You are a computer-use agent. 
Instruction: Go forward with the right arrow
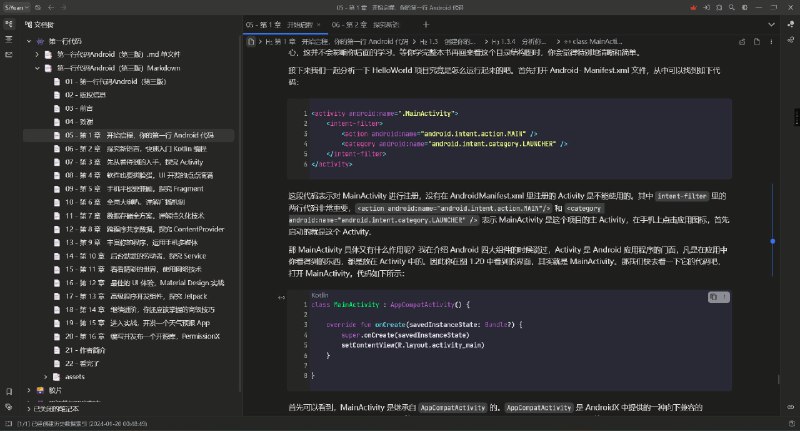tap(64, 8)
